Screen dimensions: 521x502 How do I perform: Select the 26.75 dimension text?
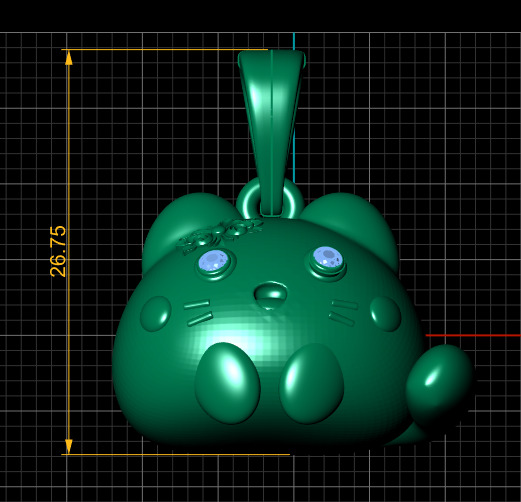(x=58, y=252)
